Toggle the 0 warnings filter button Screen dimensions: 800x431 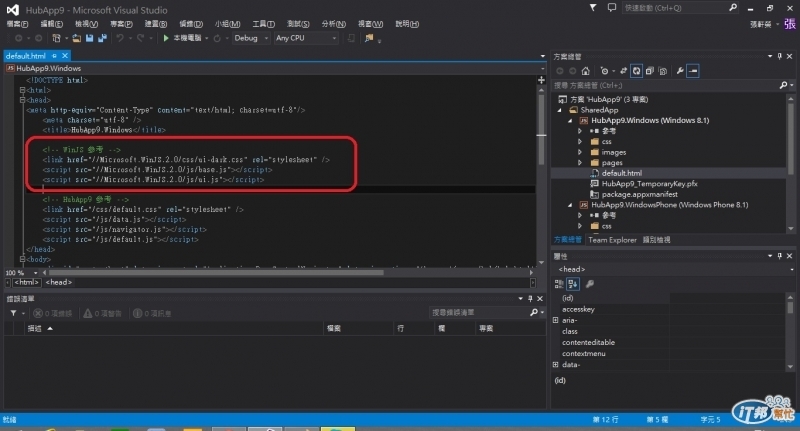103,313
